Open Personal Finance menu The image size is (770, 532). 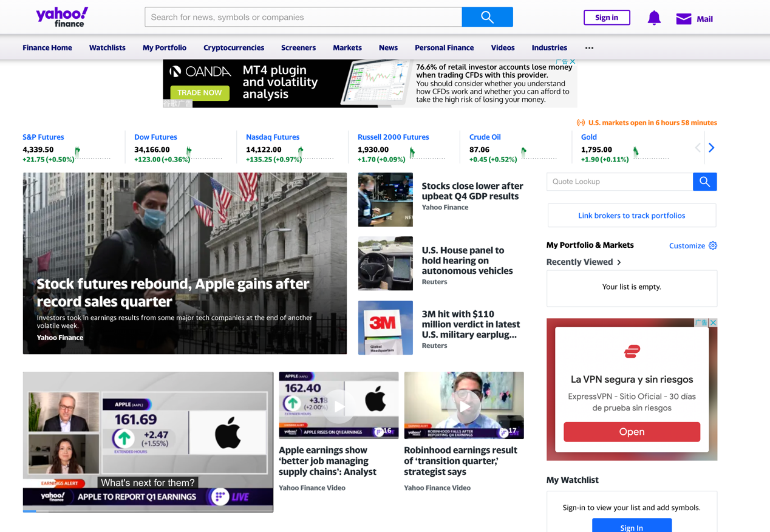tap(445, 47)
